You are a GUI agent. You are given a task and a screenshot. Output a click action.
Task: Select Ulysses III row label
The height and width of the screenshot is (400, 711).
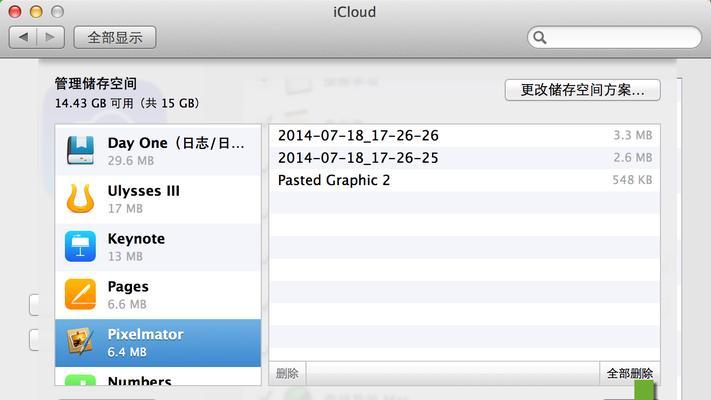tap(143, 191)
